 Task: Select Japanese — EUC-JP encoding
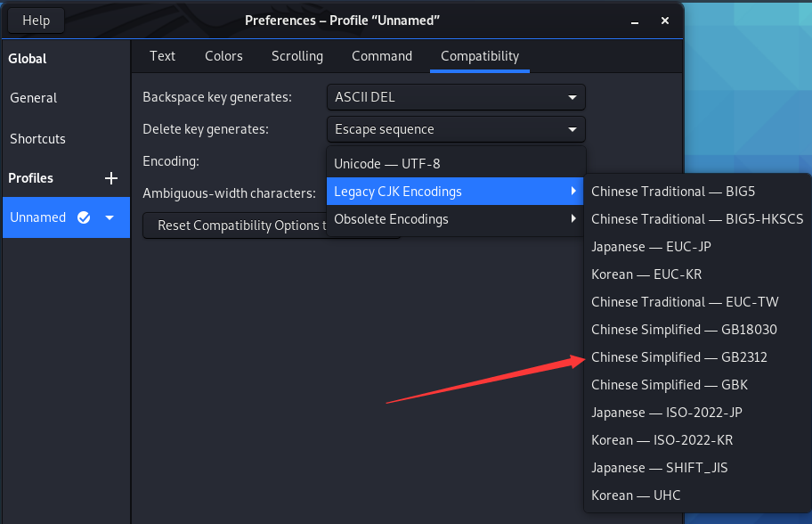point(651,247)
